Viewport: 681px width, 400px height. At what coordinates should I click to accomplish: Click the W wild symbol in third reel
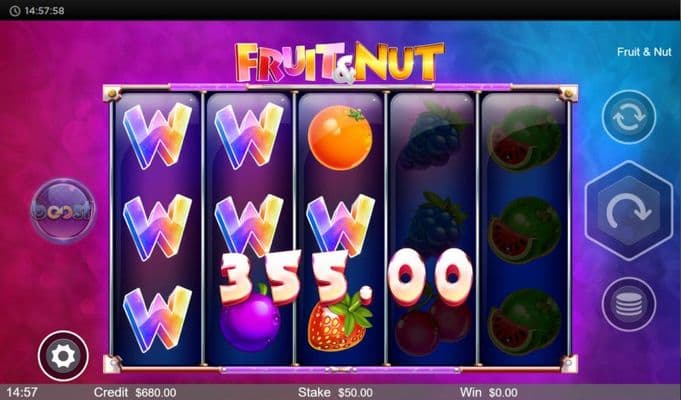point(340,225)
